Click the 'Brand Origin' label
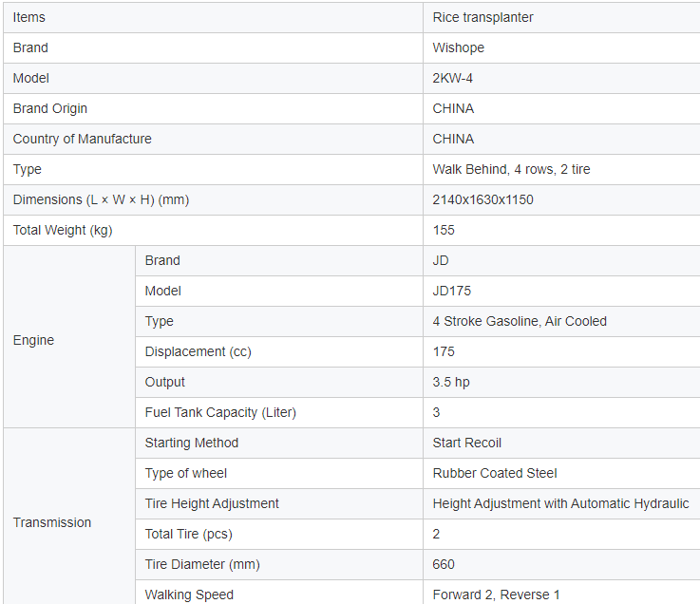The height and width of the screenshot is (604, 700). tap(50, 108)
